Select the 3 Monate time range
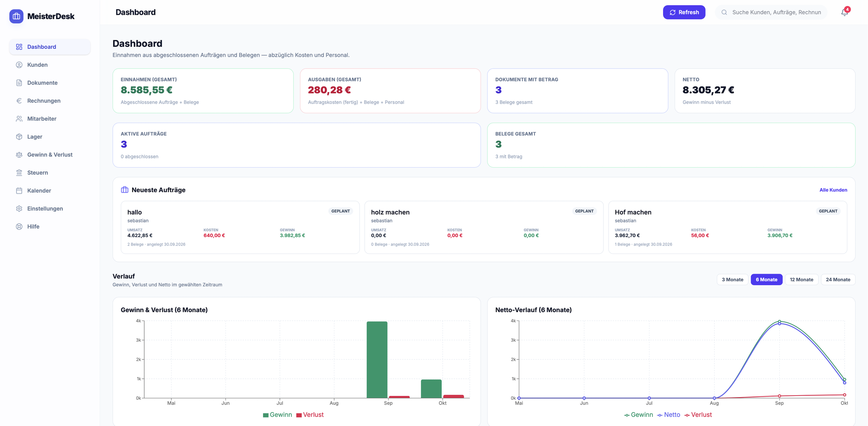This screenshot has height=426, width=868. 732,279
